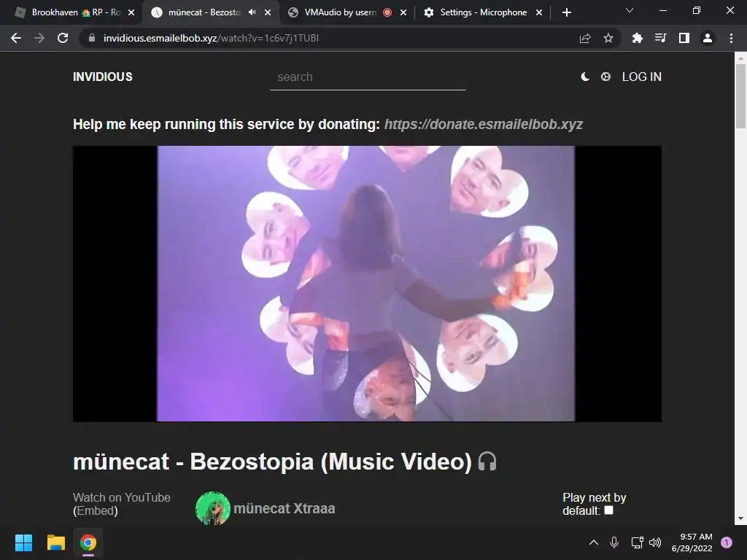
Task: Open the media control icon in toolbar
Action: click(660, 38)
